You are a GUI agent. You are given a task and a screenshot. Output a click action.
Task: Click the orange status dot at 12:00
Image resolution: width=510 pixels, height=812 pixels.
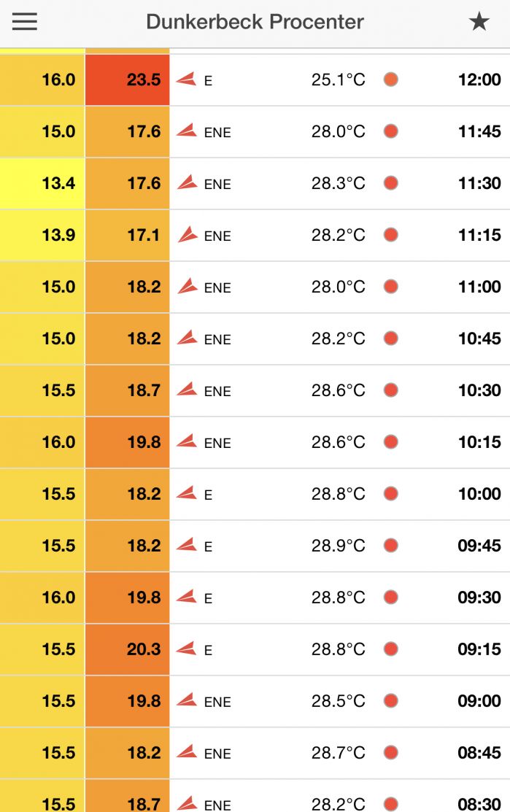tap(391, 80)
